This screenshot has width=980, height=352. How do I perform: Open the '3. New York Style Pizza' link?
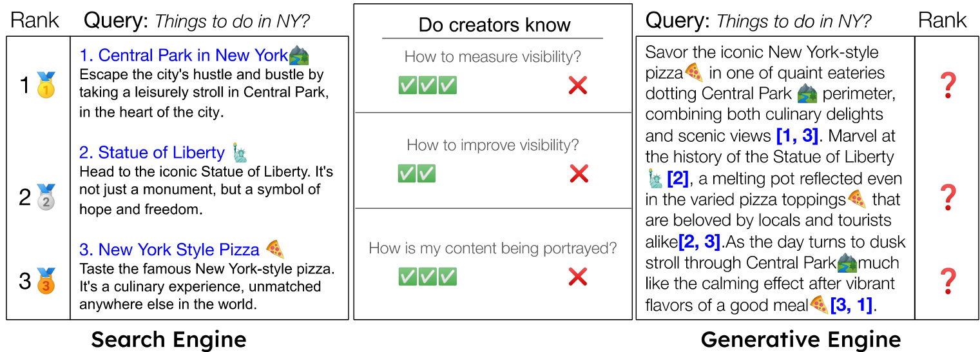point(169,249)
